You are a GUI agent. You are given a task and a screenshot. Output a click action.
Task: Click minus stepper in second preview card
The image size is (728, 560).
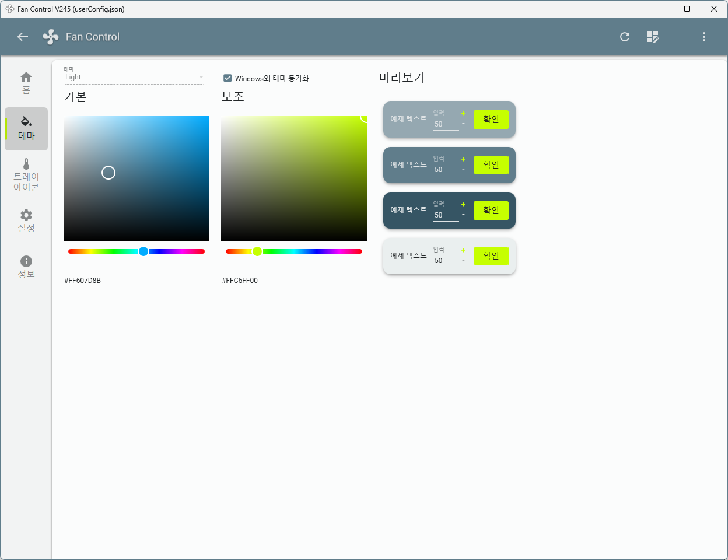tap(464, 170)
